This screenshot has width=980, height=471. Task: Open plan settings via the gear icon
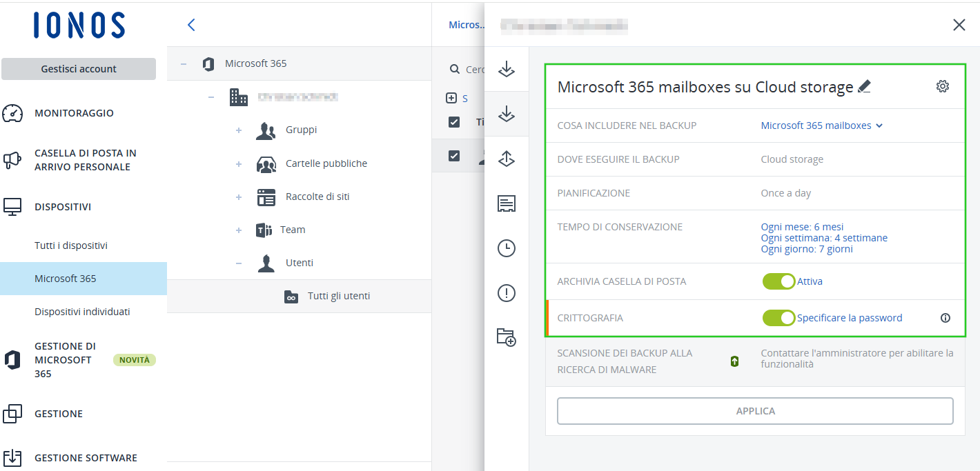pos(943,86)
